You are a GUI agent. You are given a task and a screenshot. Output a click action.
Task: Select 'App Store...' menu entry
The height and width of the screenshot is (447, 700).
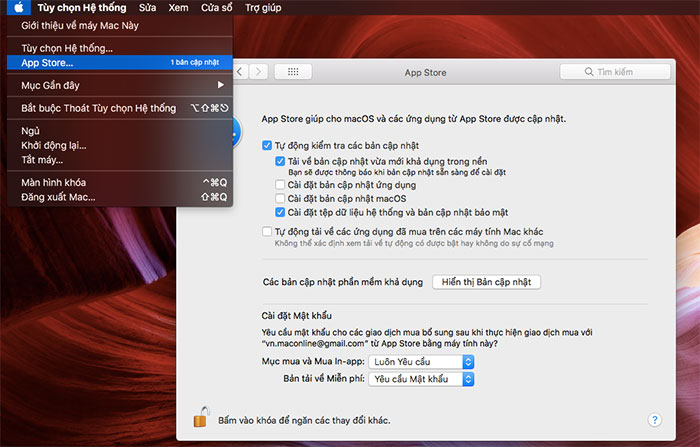[120, 63]
